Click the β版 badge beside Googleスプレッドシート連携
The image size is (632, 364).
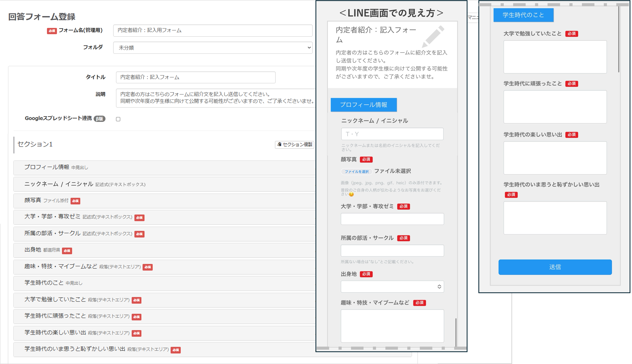point(100,119)
